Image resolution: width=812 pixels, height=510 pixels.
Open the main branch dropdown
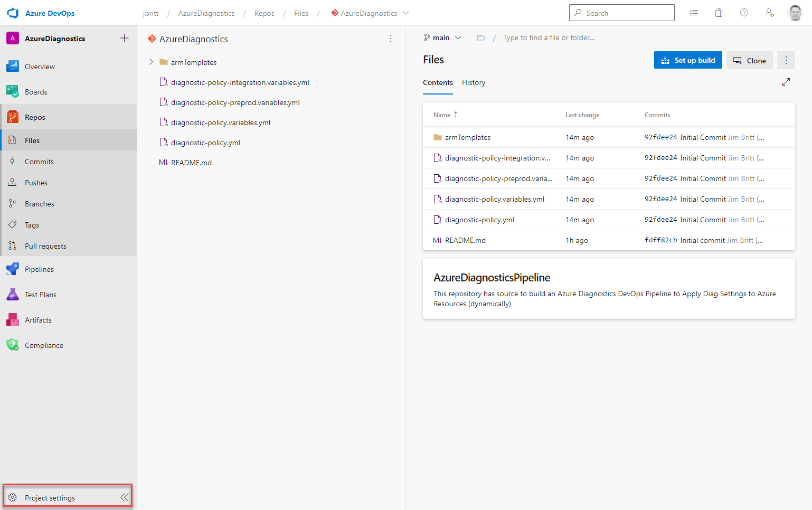[442, 37]
